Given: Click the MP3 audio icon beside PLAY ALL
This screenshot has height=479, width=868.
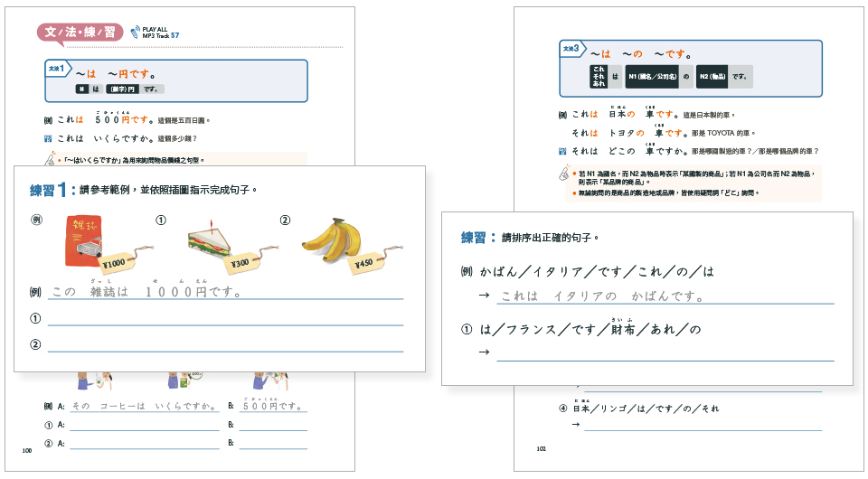Looking at the screenshot, I should click(x=135, y=33).
